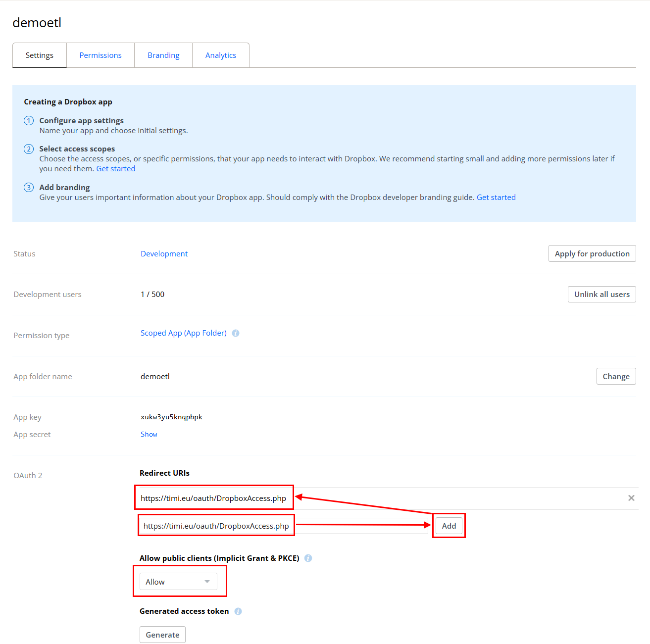Change the App folder name
The image size is (650, 644).
pyautogui.click(x=616, y=376)
